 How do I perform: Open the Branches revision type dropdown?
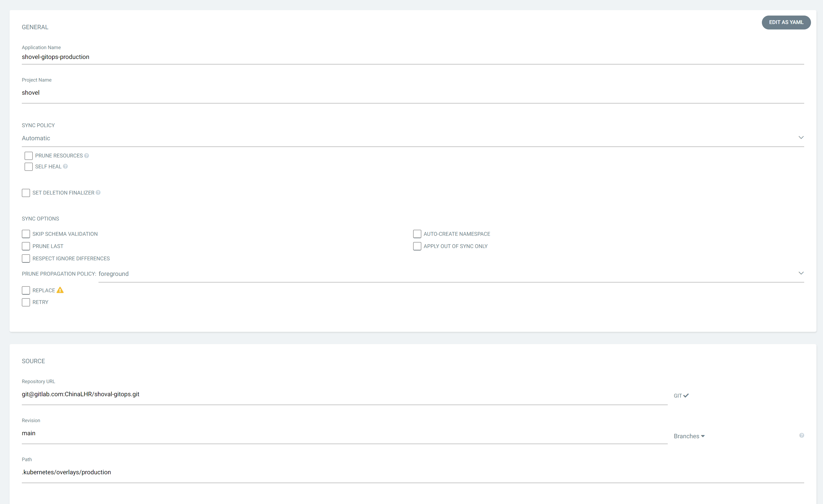click(x=689, y=436)
